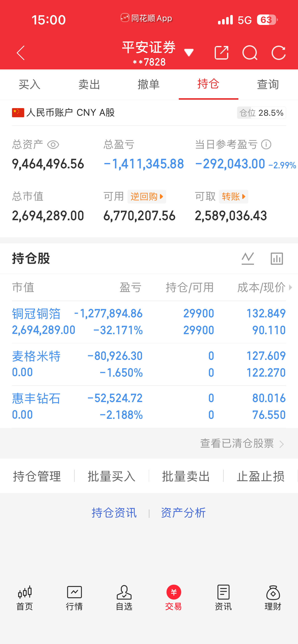Select 交易 in bottom navigation
The height and width of the screenshot is (644, 298).
(174, 598)
